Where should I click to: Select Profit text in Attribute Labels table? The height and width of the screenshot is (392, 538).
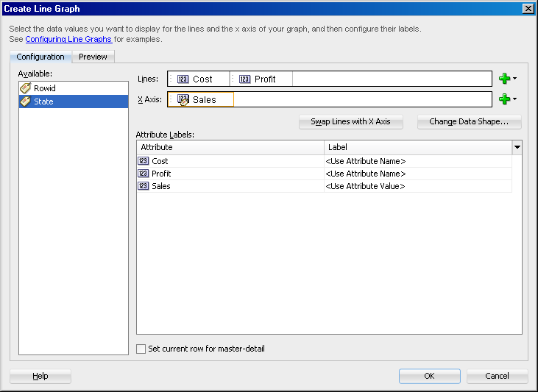(161, 174)
